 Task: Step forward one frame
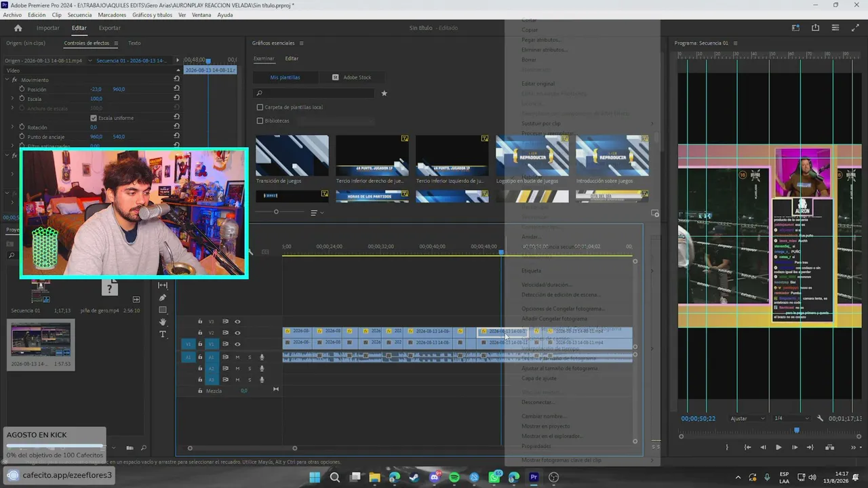pyautogui.click(x=794, y=447)
